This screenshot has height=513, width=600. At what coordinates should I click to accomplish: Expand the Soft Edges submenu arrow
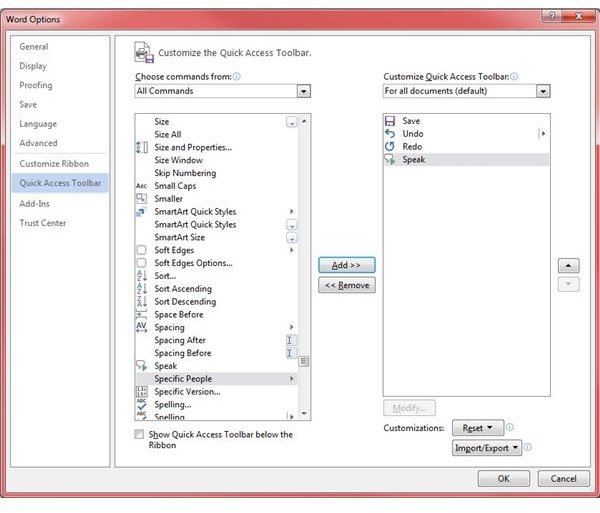pos(292,250)
